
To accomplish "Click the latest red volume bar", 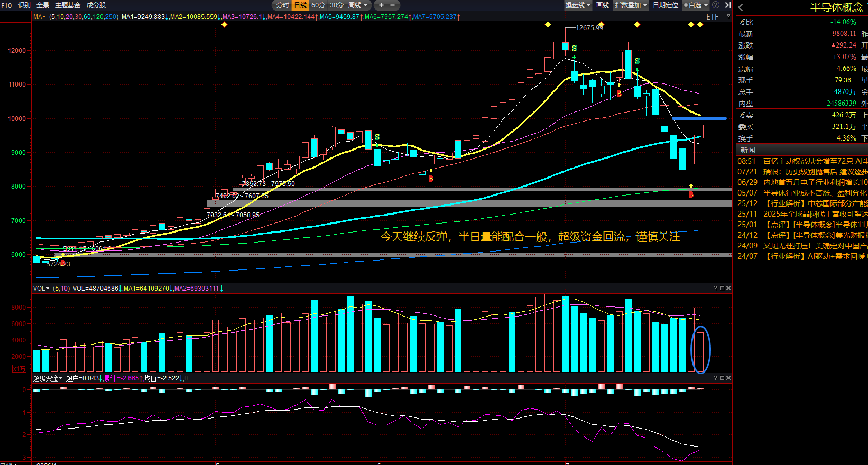I will 700,352.
